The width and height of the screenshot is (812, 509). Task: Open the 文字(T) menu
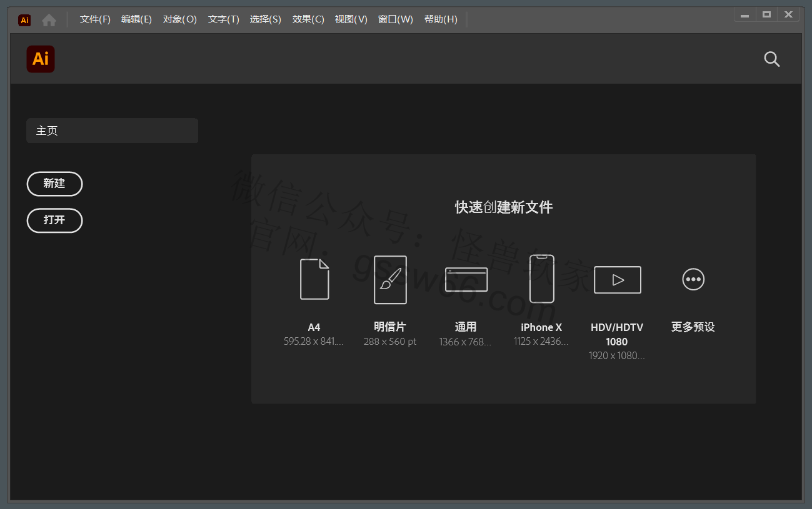[224, 19]
